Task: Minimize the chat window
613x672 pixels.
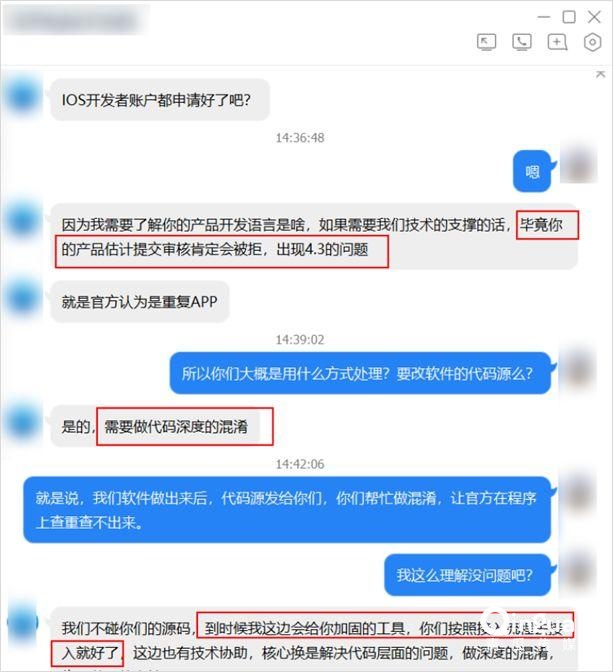Action: point(544,17)
